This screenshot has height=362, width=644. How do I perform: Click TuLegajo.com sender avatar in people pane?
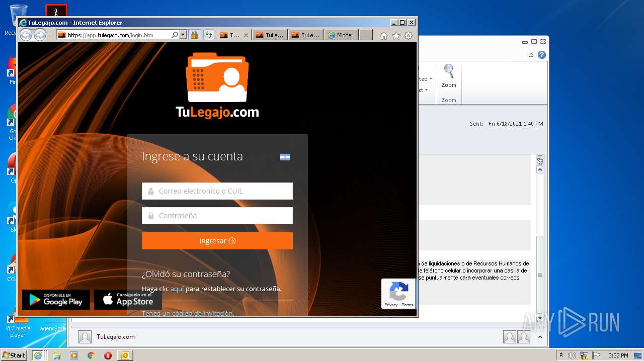(85, 337)
